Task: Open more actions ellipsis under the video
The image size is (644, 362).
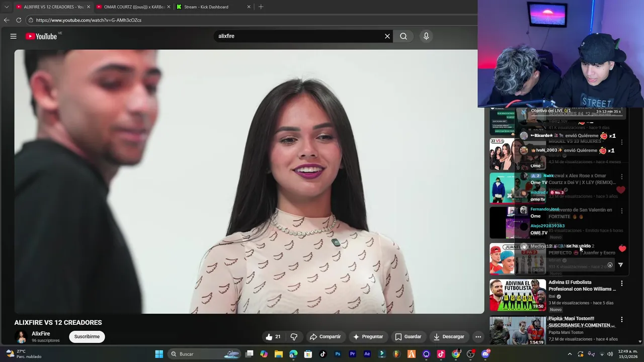Action: [478, 337]
